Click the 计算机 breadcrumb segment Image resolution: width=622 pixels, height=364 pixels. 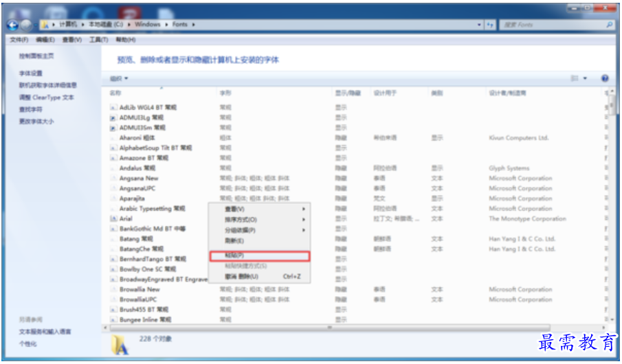click(x=68, y=25)
